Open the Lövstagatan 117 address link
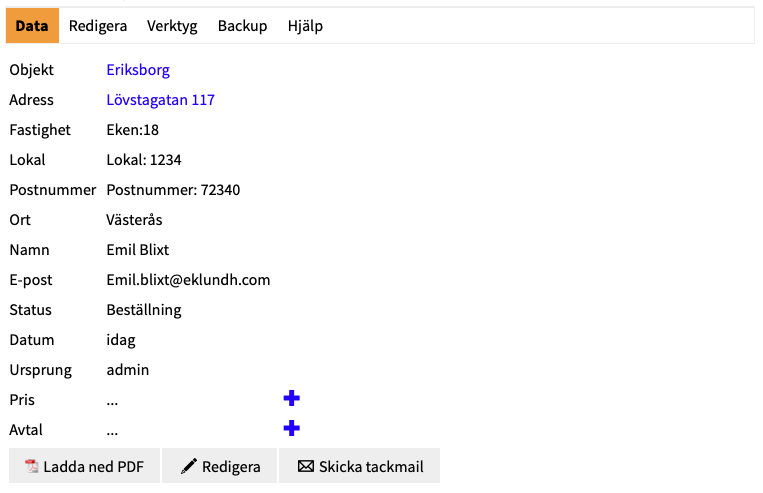Viewport: 763px width, 493px height. [x=160, y=100]
